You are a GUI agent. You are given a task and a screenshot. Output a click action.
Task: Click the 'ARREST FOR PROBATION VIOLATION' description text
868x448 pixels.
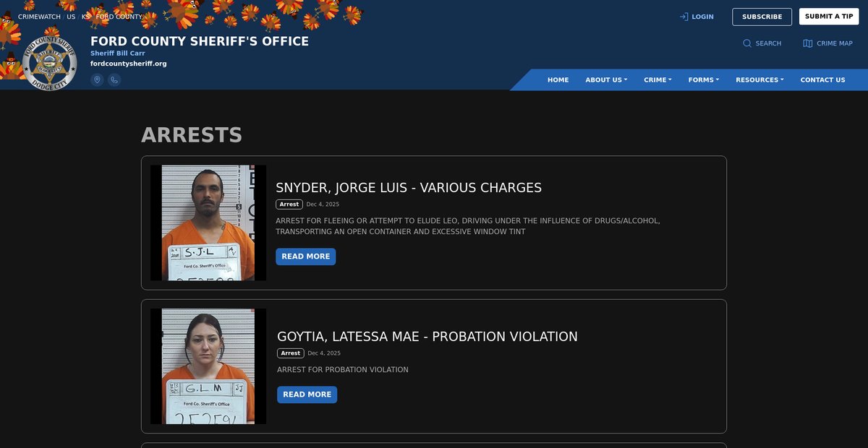tap(343, 370)
